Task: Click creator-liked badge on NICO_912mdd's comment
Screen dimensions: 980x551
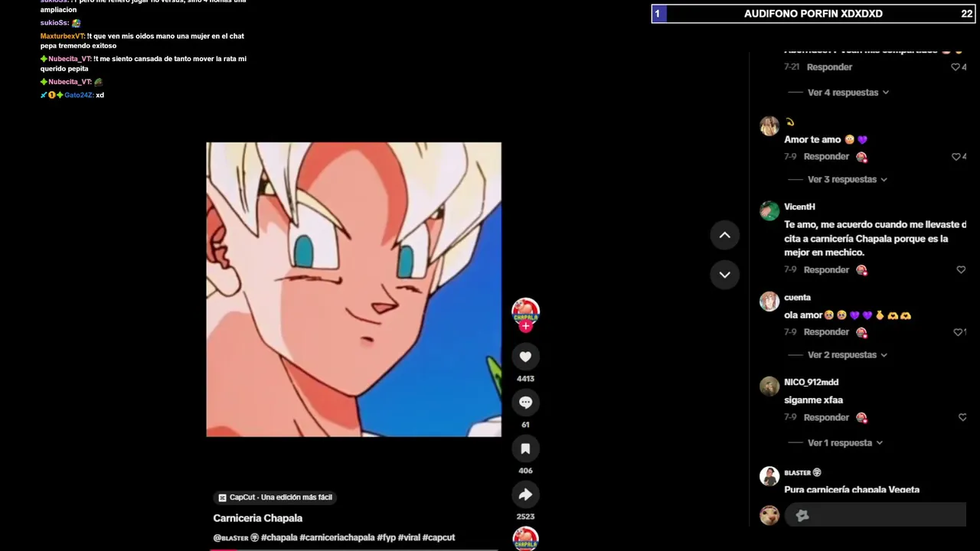Action: click(861, 418)
